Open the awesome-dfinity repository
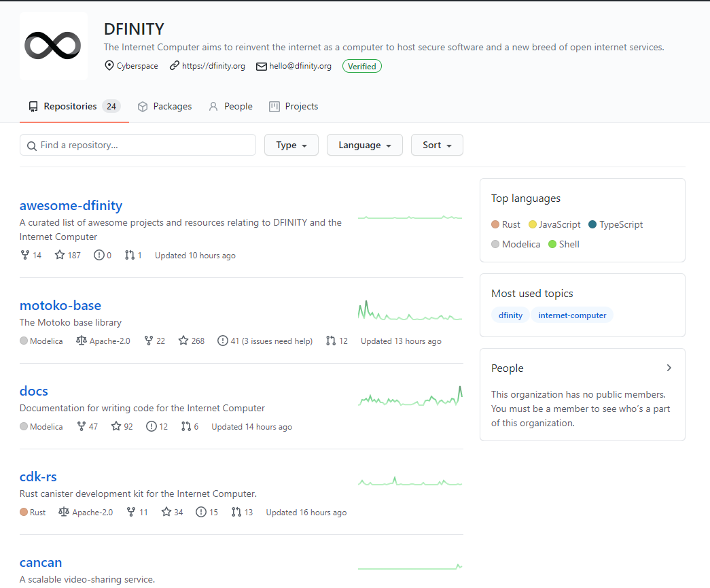 pyautogui.click(x=71, y=205)
